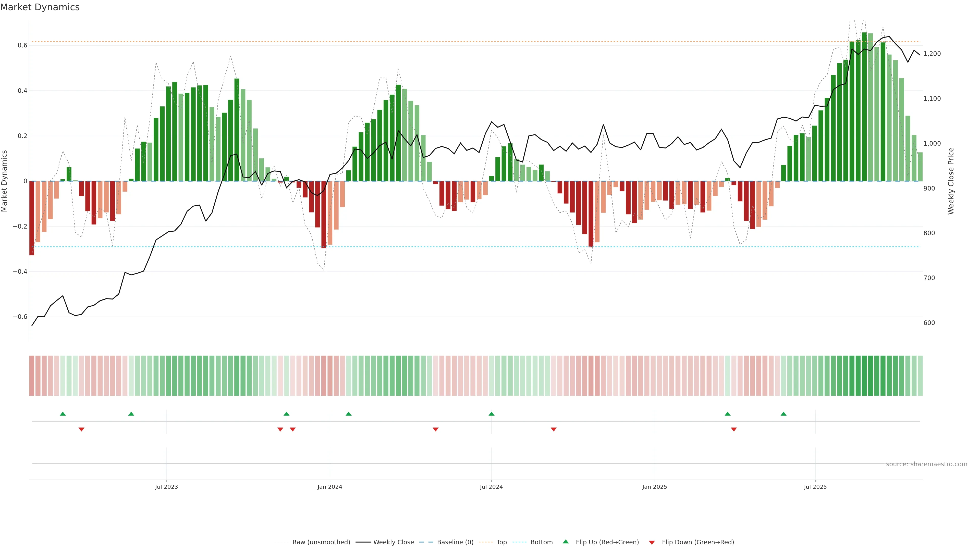Click the green flip-up marker at Jul 2024
This screenshot has width=980, height=551.
point(491,414)
